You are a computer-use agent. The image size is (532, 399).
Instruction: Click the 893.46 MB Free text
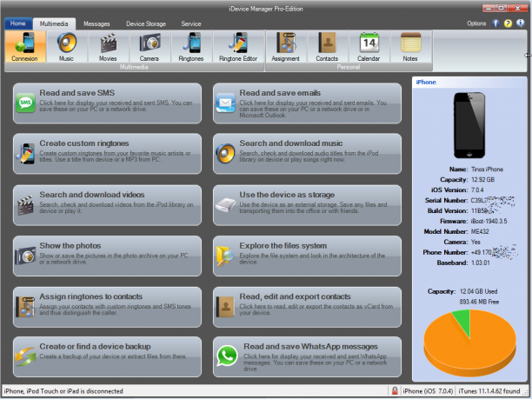479,302
